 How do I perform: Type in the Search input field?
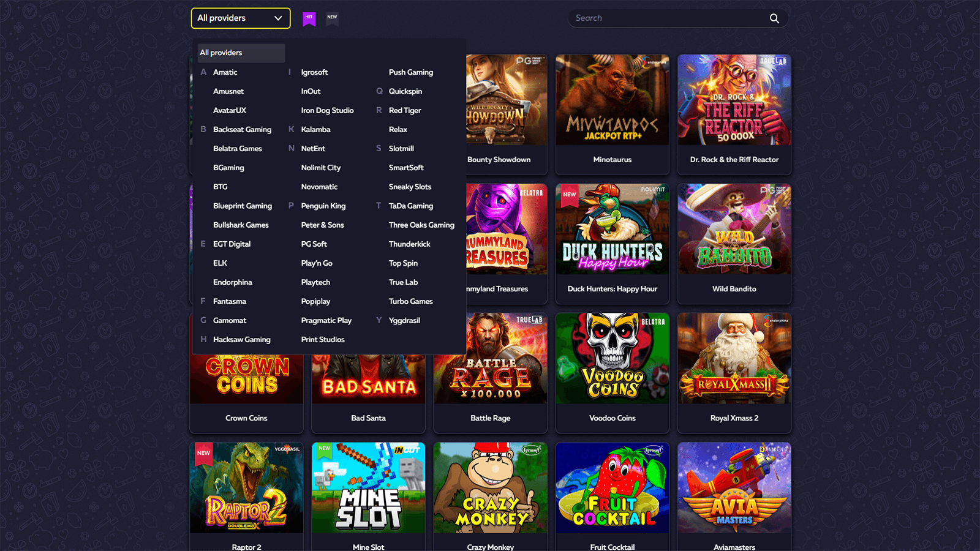(668, 18)
